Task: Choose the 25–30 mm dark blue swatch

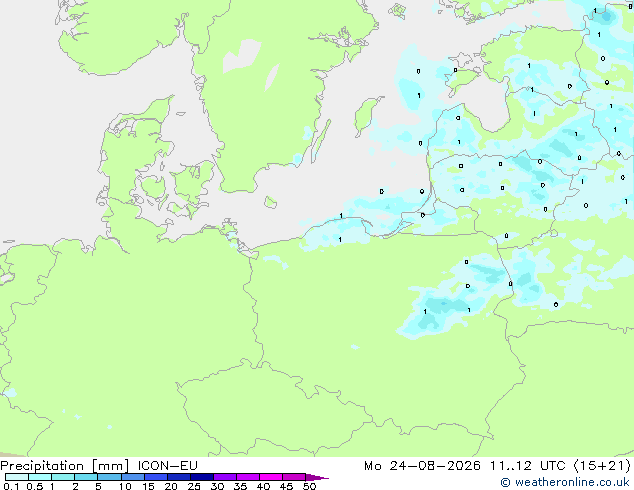Action: [x=201, y=477]
